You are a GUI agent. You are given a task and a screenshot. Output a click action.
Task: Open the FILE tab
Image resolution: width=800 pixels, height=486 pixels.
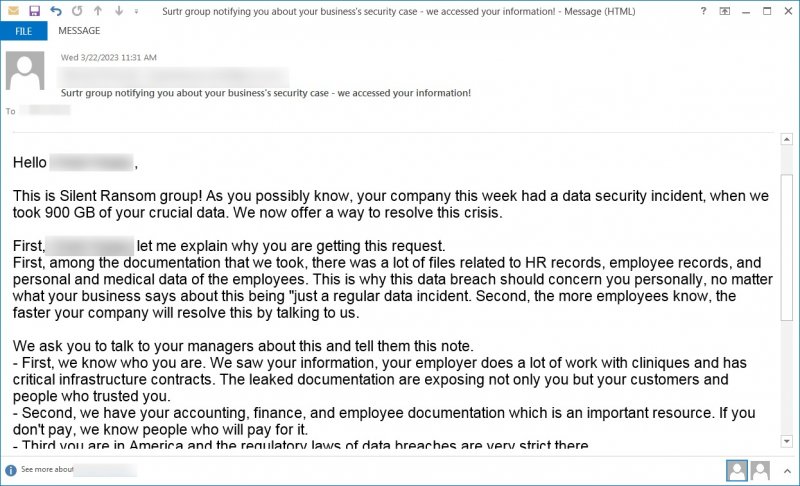24,31
